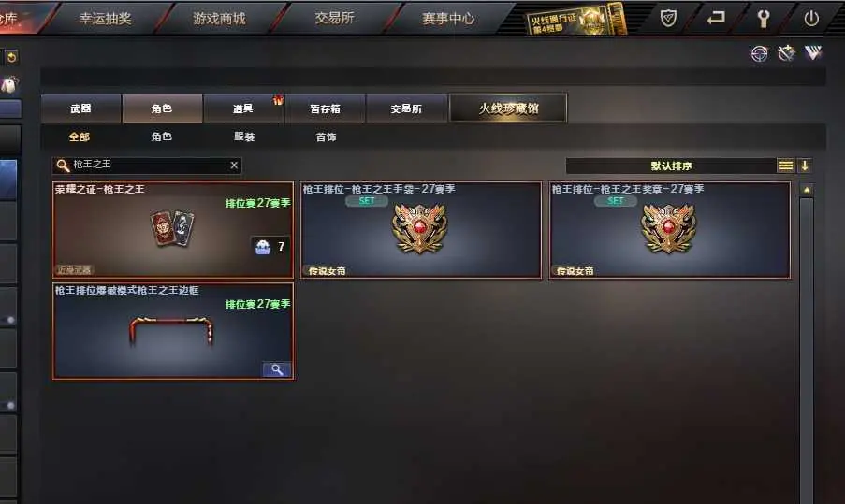Open 游戏商城 in top menu
This screenshot has width=845, height=504.
pyautogui.click(x=219, y=19)
